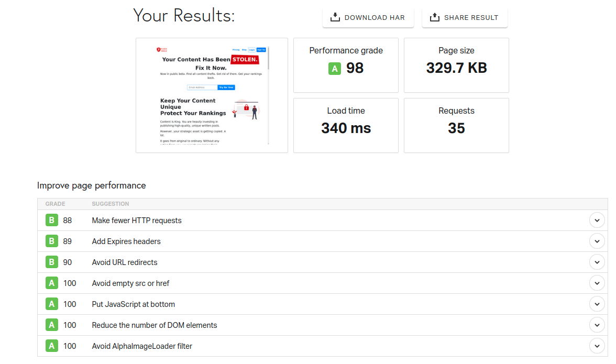This screenshot has width=616, height=364.
Task: Click the Avoid AlphaImageLoader filter text
Action: [x=142, y=346]
